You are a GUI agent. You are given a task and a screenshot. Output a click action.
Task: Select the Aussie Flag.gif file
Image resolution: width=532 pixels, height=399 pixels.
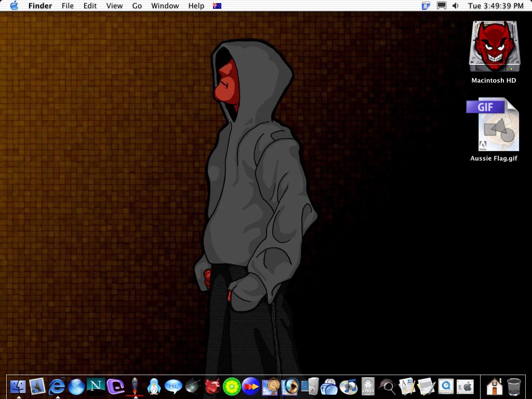click(494, 129)
